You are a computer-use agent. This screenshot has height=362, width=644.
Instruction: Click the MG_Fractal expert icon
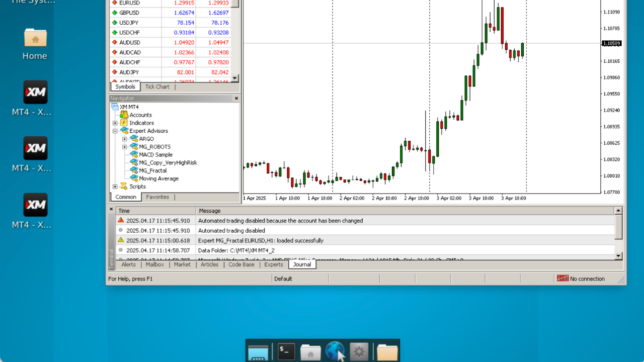tap(134, 170)
